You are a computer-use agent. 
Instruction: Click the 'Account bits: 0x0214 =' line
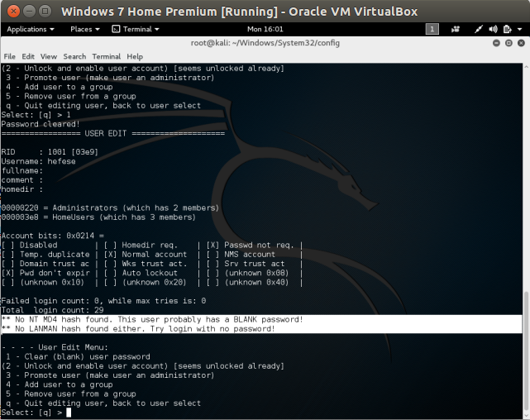[52, 236]
